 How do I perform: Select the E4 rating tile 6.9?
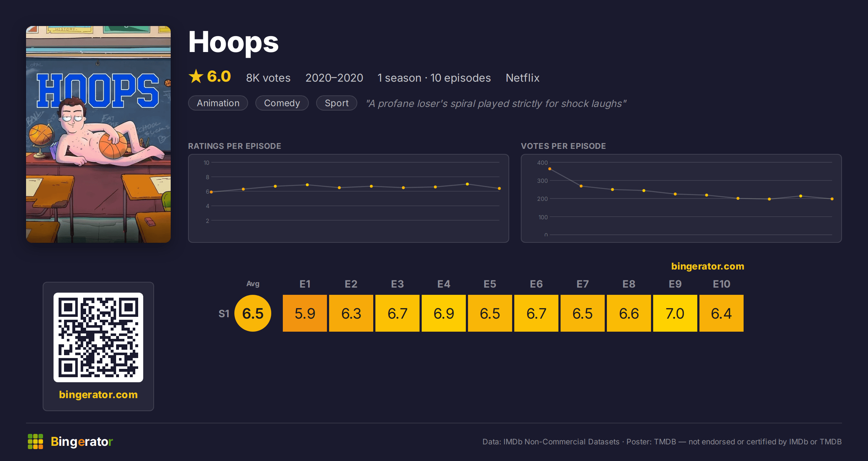(444, 313)
